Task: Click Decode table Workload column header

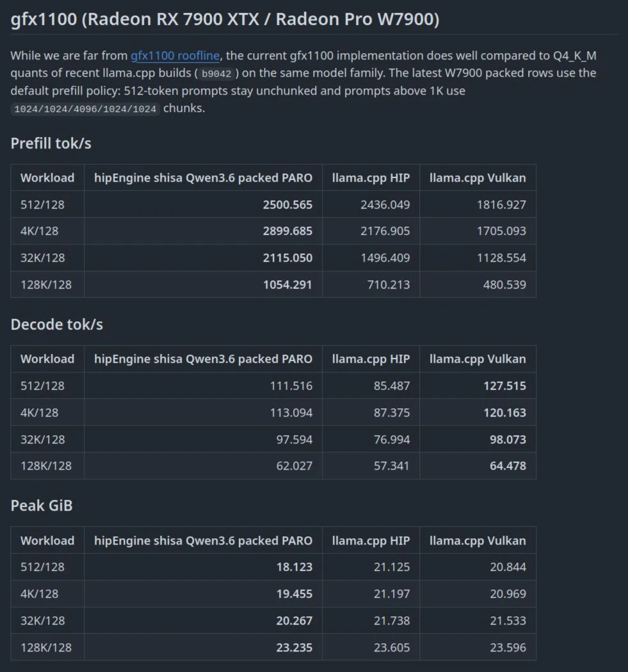Action: 47,358
